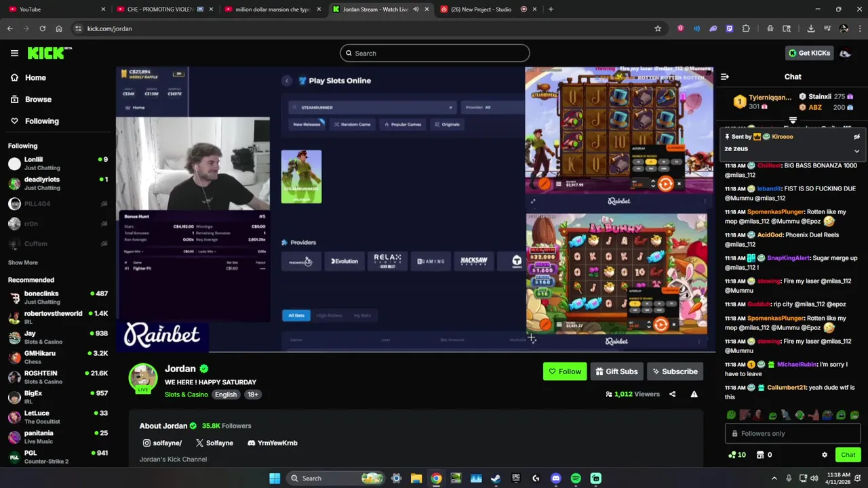Reload the Kick page
Screen dimensions: 868x488
point(42,28)
